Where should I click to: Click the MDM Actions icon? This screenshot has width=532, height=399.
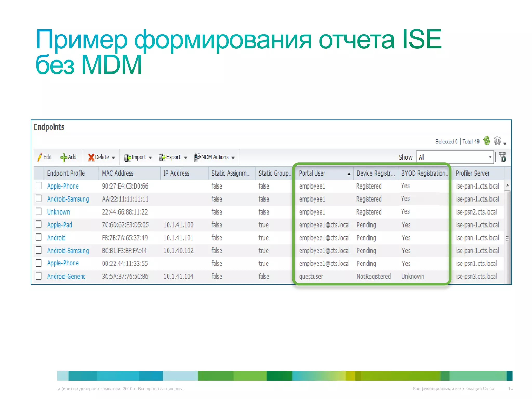coord(197,157)
